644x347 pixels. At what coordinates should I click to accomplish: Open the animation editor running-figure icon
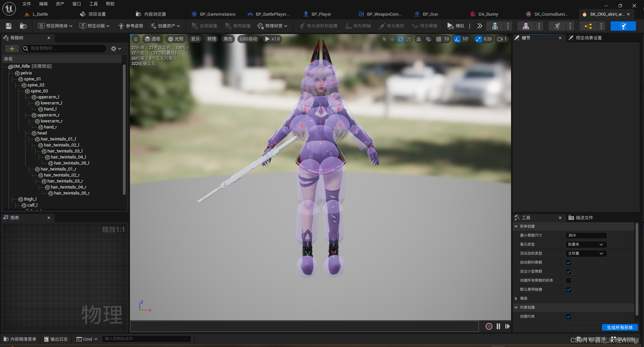(x=557, y=26)
